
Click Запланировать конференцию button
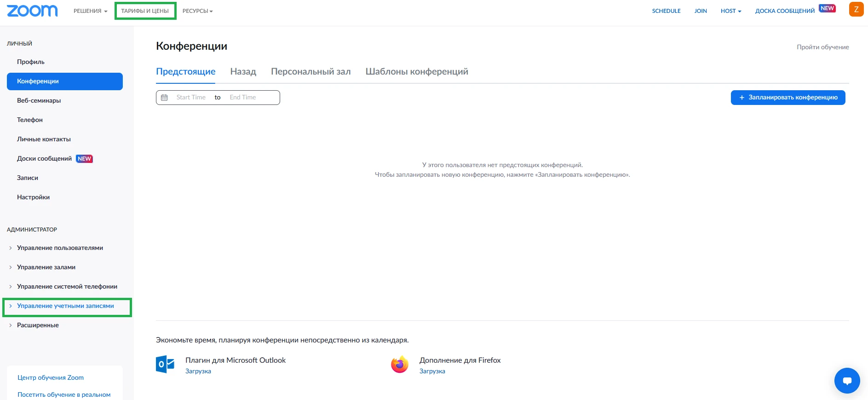(x=788, y=98)
